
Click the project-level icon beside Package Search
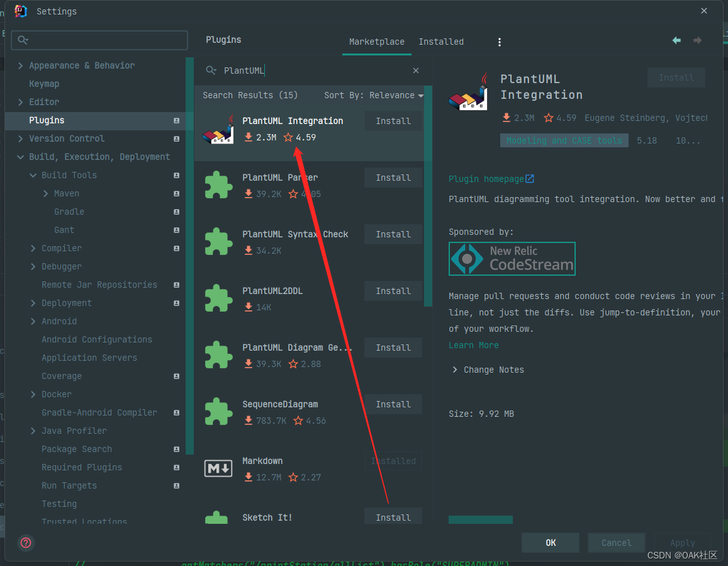[x=176, y=450]
